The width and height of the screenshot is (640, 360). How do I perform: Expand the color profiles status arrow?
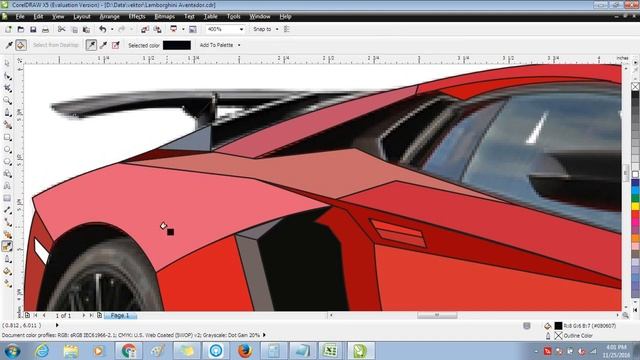(x=264, y=335)
